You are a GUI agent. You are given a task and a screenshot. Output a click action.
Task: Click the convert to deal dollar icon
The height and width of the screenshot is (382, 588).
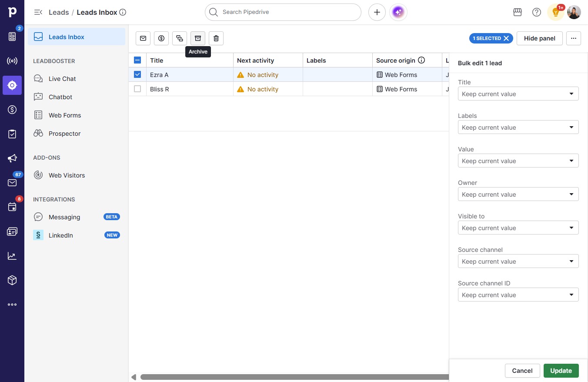[x=161, y=38]
